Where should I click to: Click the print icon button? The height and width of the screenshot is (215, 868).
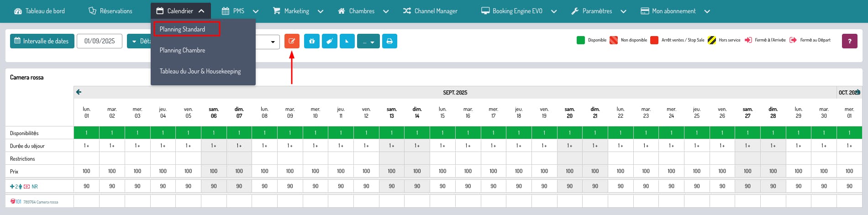[x=389, y=41]
